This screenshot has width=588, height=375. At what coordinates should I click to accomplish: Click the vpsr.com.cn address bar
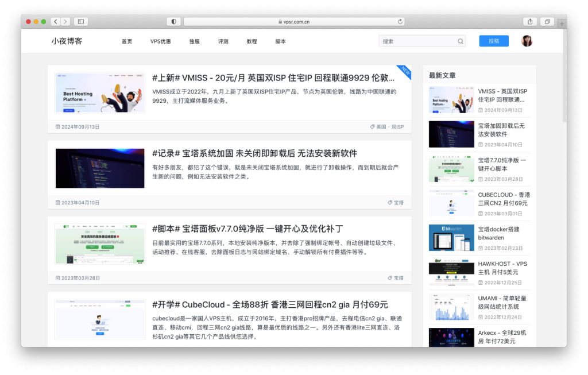point(293,22)
